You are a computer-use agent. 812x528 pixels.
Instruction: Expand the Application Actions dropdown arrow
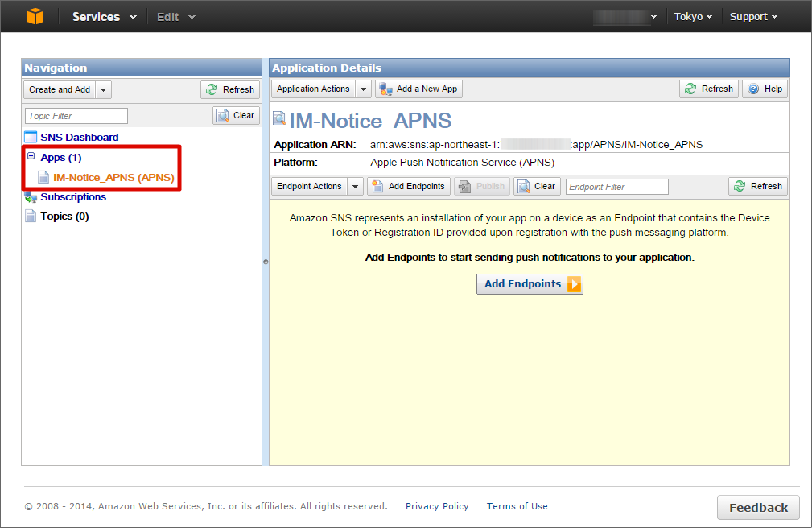[364, 89]
